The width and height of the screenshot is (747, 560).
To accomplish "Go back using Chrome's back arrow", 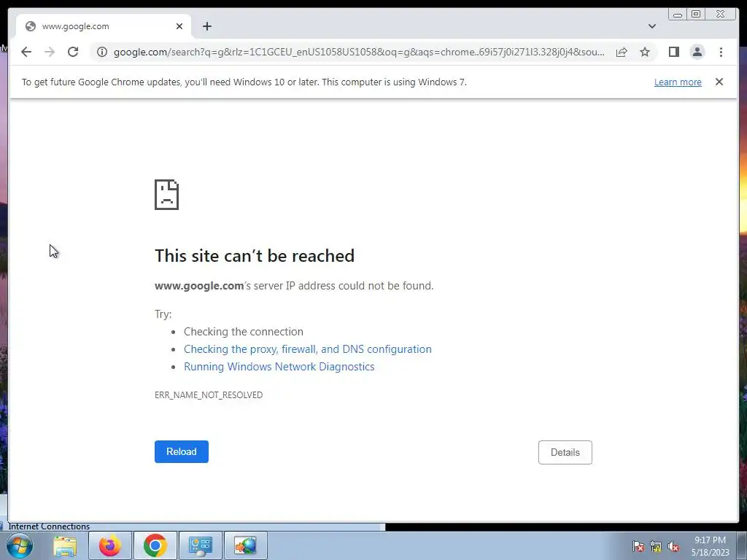I will [x=26, y=52].
